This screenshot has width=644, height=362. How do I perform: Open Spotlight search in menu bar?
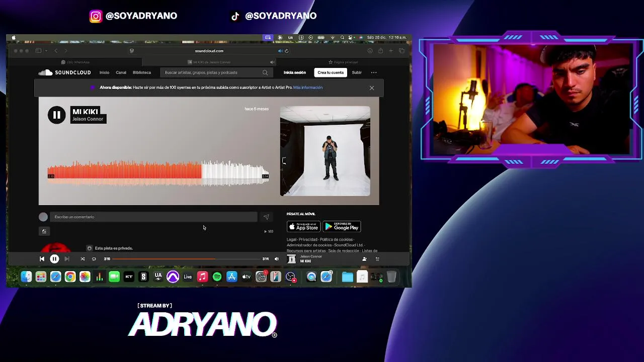point(342,38)
